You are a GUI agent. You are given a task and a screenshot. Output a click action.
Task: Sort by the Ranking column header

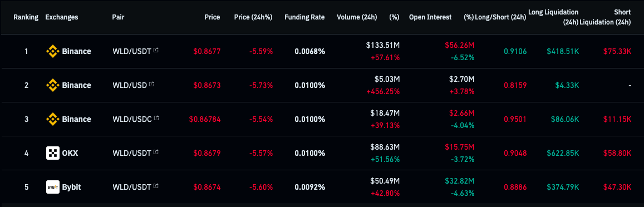pyautogui.click(x=26, y=17)
